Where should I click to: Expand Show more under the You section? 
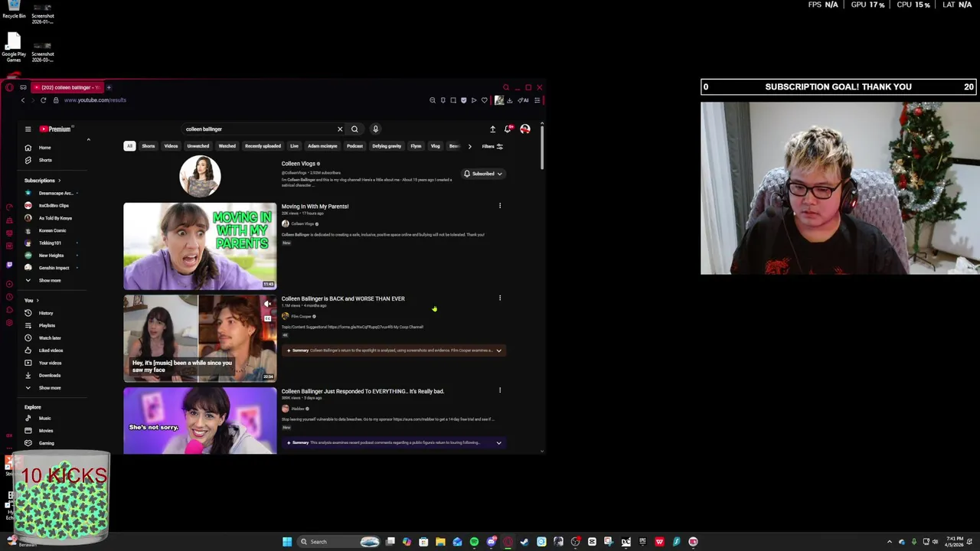click(49, 388)
